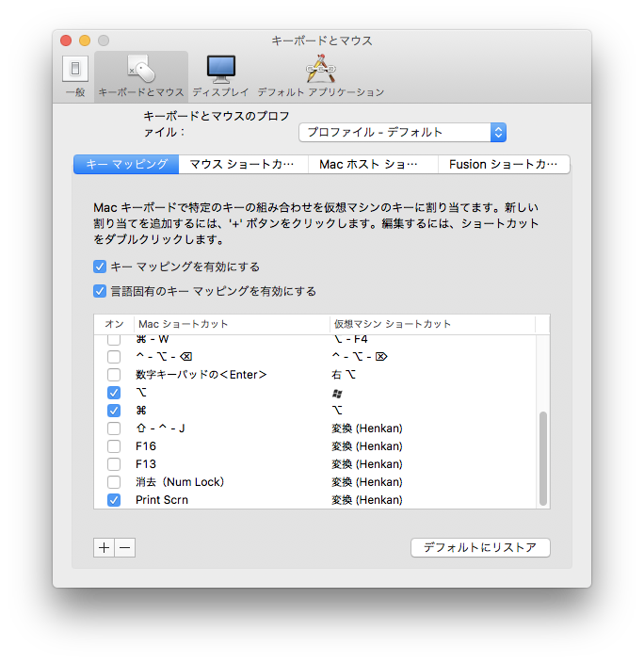Switch to the Fusion ショートカ… tab
The width and height of the screenshot is (644, 663).
click(504, 164)
